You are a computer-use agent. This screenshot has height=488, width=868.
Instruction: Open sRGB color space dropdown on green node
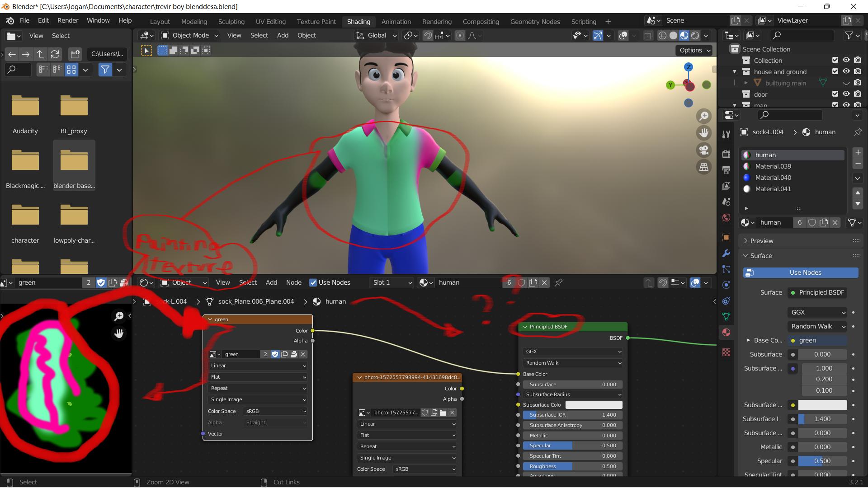275,411
